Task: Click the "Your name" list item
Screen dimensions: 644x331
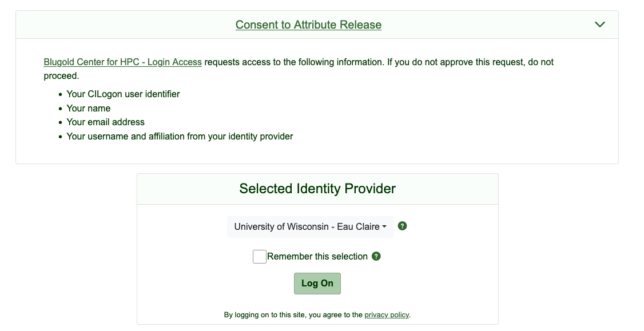Action: tap(89, 108)
